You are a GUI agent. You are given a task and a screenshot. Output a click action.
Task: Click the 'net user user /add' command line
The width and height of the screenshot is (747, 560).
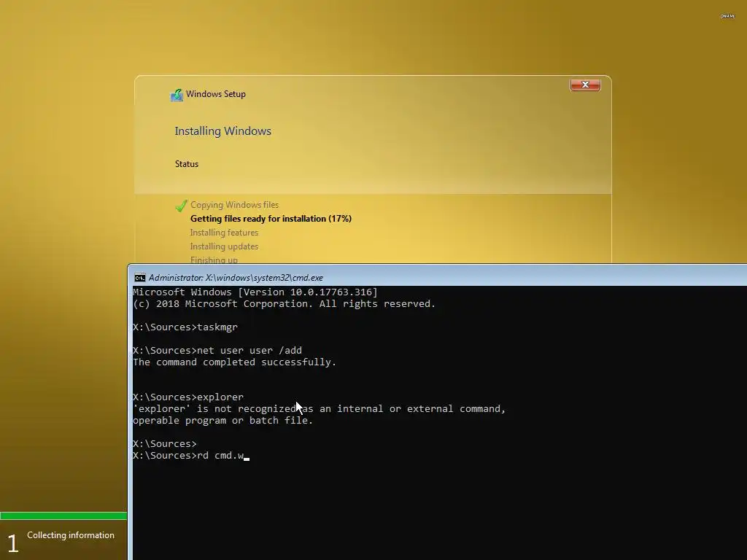[217, 351]
